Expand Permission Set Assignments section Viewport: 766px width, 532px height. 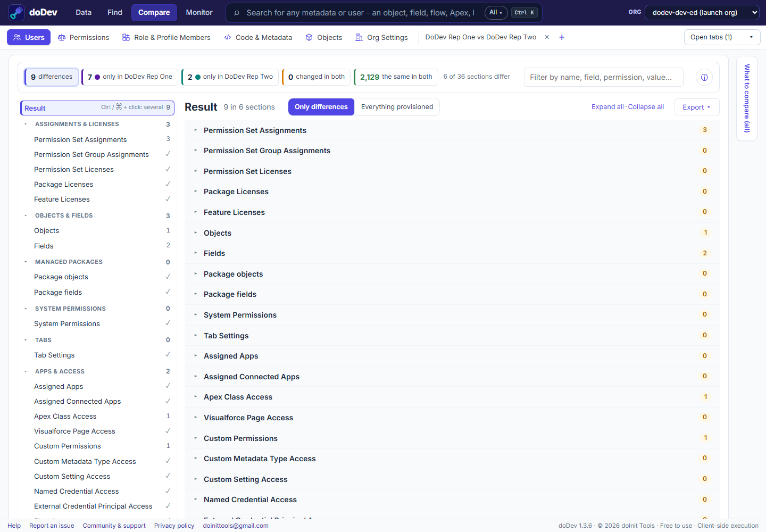(452, 130)
